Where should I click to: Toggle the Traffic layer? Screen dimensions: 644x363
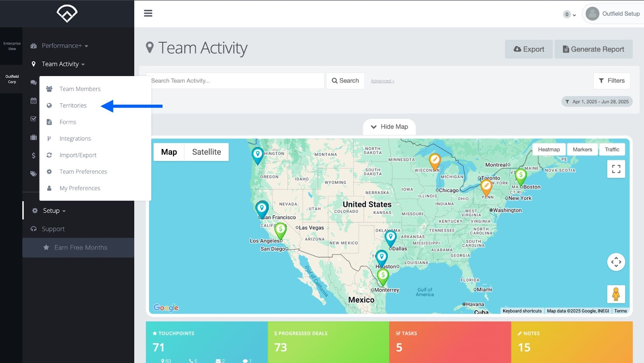click(x=612, y=150)
